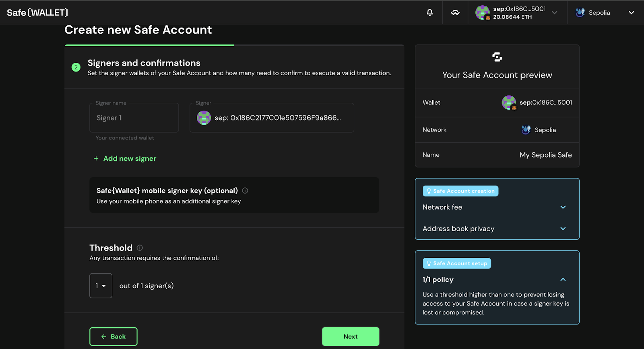The height and width of the screenshot is (349, 644).
Task: Open the threshold number dropdown
Action: [x=101, y=286]
